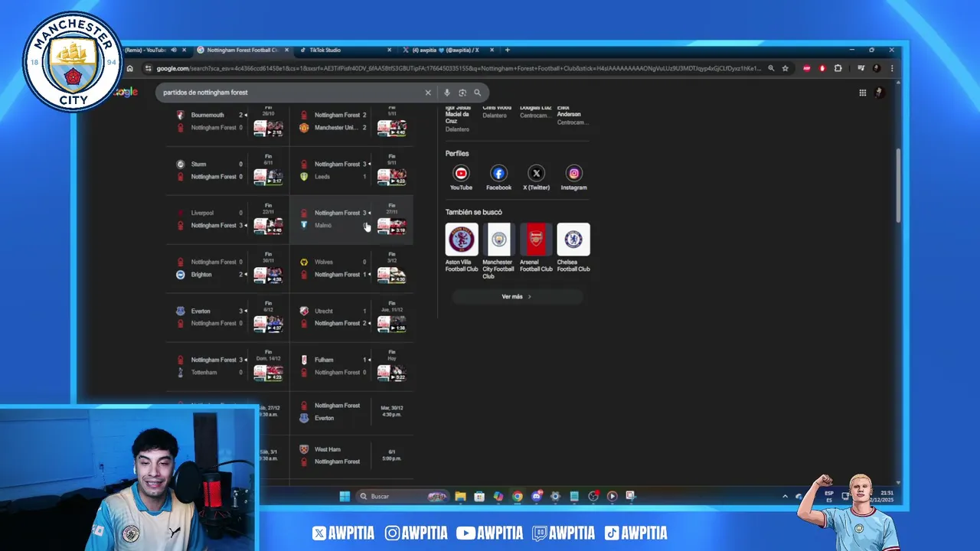Play Bournemouth vs Nottingham Forest highlights
Image resolution: width=980 pixels, height=551 pixels.
268,128
